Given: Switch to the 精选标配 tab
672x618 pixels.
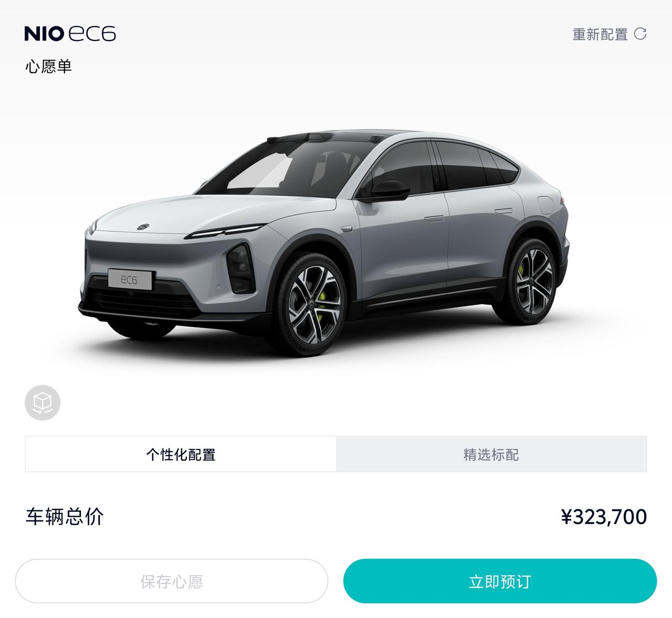Looking at the screenshot, I should point(491,454).
